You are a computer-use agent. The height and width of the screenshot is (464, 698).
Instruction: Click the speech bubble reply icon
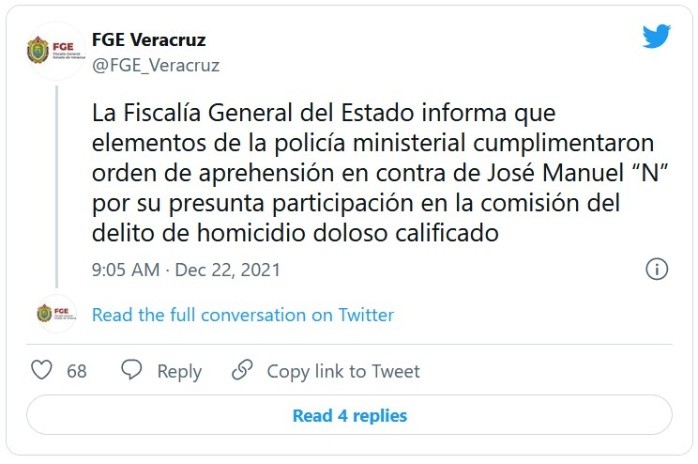click(131, 371)
